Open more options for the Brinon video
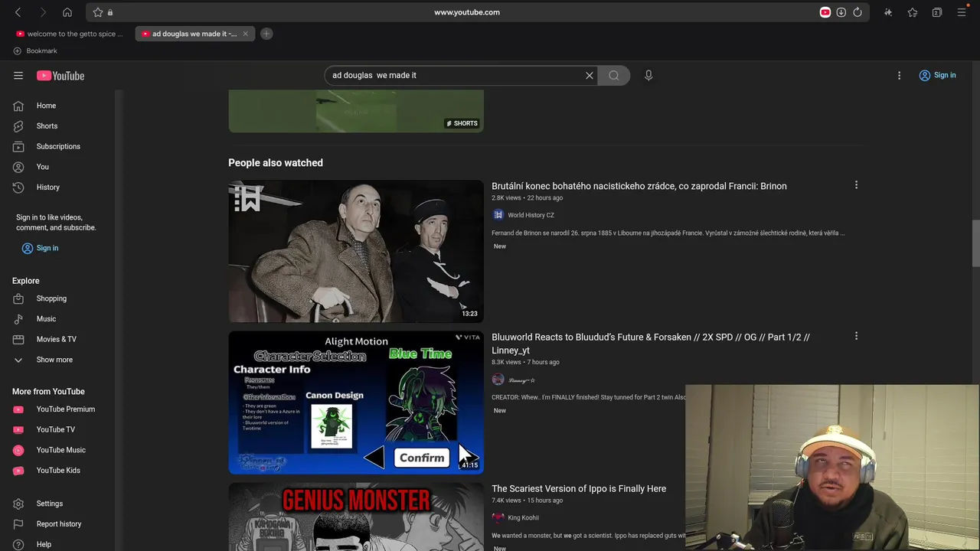 point(856,185)
